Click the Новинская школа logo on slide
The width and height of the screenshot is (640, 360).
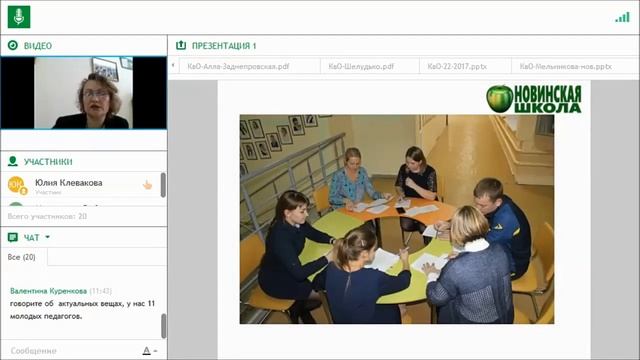click(x=533, y=99)
